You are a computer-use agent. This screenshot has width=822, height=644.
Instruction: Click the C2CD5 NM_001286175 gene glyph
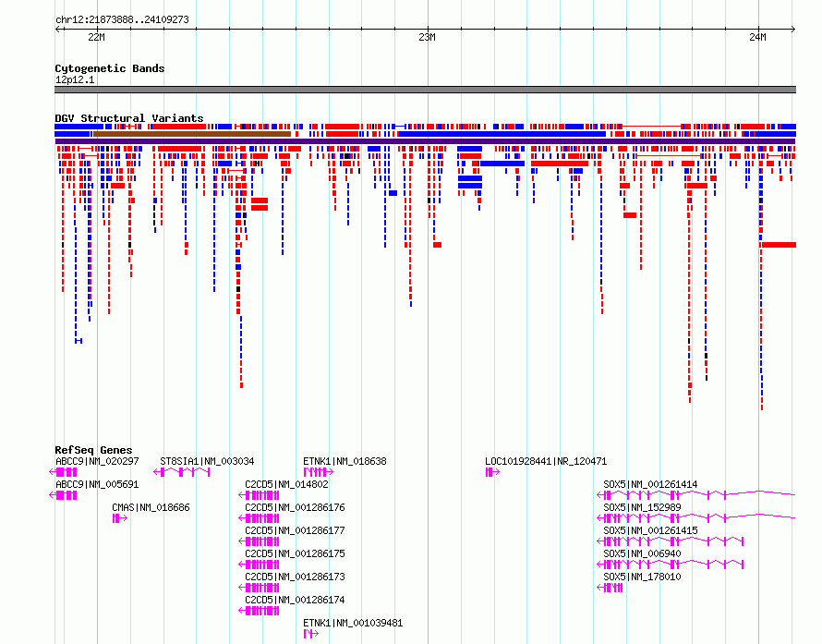[x=259, y=565]
